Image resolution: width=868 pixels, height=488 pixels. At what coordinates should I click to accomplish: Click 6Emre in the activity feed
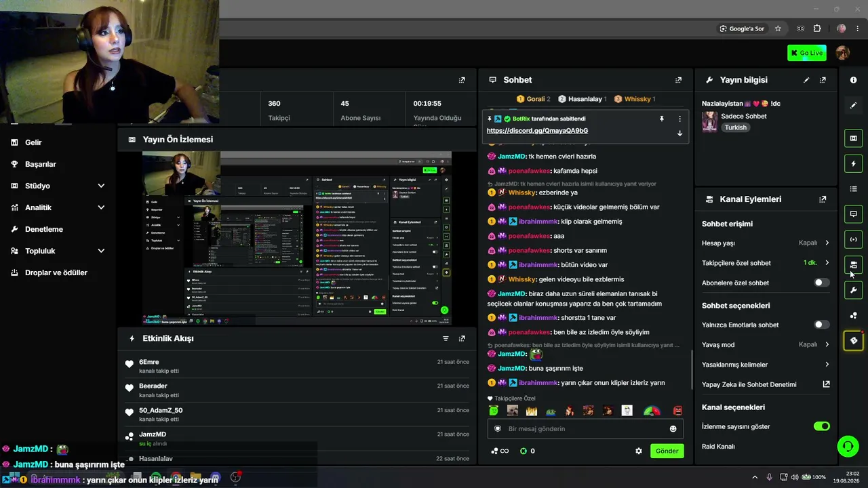[149, 362]
